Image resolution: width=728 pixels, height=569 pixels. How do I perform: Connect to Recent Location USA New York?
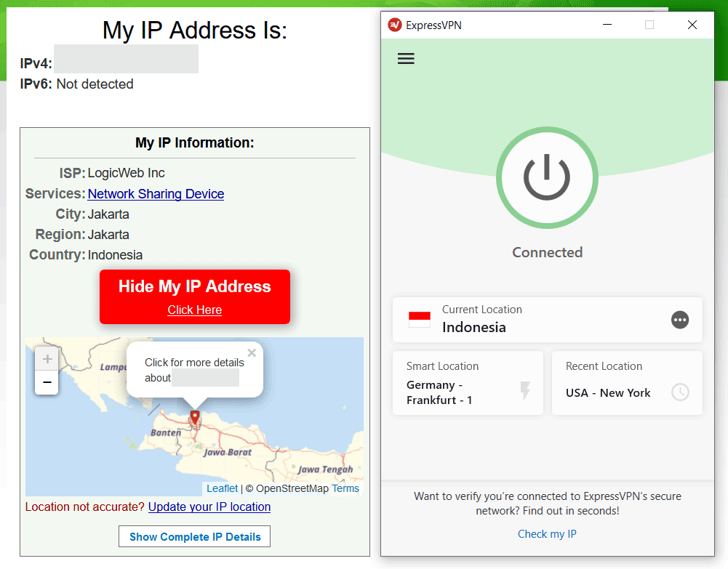627,382
